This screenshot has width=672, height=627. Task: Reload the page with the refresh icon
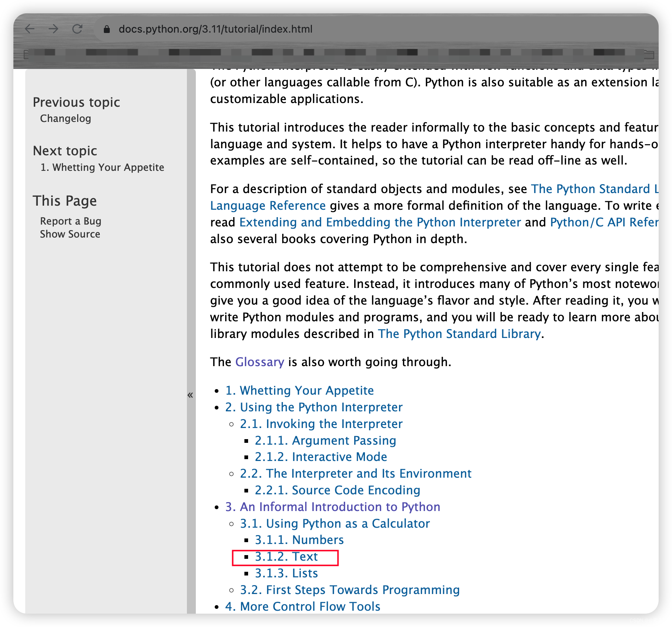[x=77, y=29]
